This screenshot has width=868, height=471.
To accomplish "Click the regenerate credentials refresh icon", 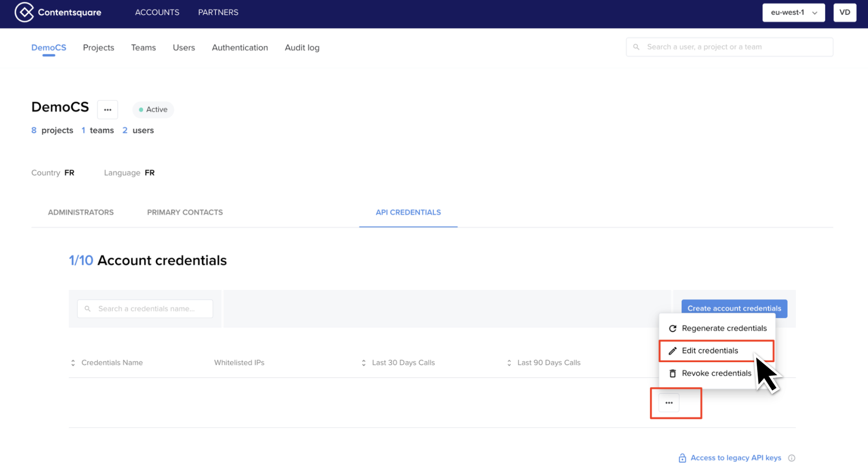I will pyautogui.click(x=672, y=328).
